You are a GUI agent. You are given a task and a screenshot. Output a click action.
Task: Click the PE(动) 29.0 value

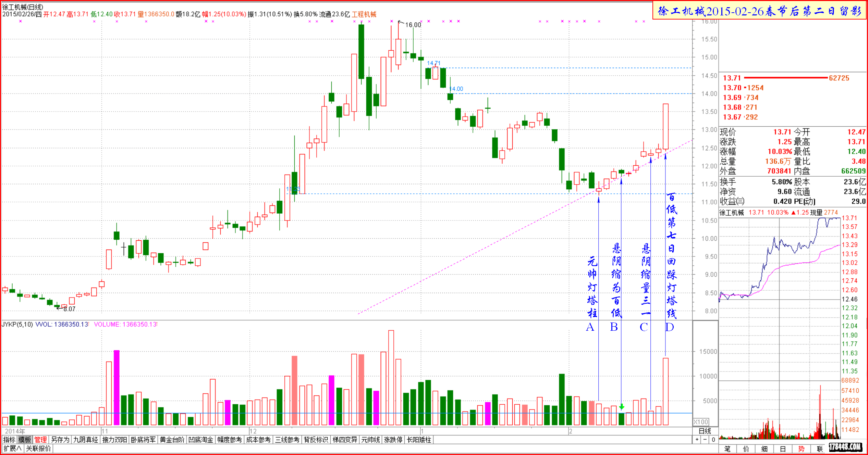tap(858, 201)
